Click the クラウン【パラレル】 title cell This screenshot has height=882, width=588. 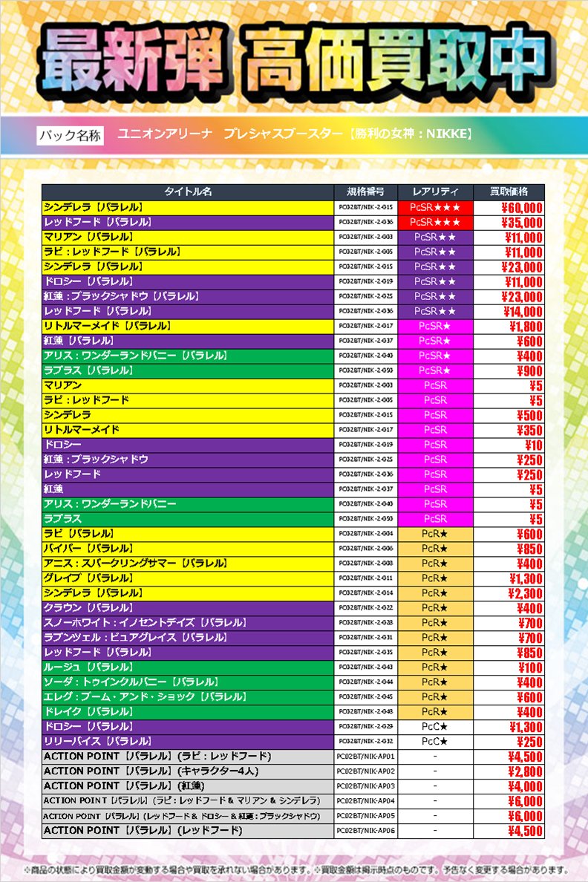point(188,608)
